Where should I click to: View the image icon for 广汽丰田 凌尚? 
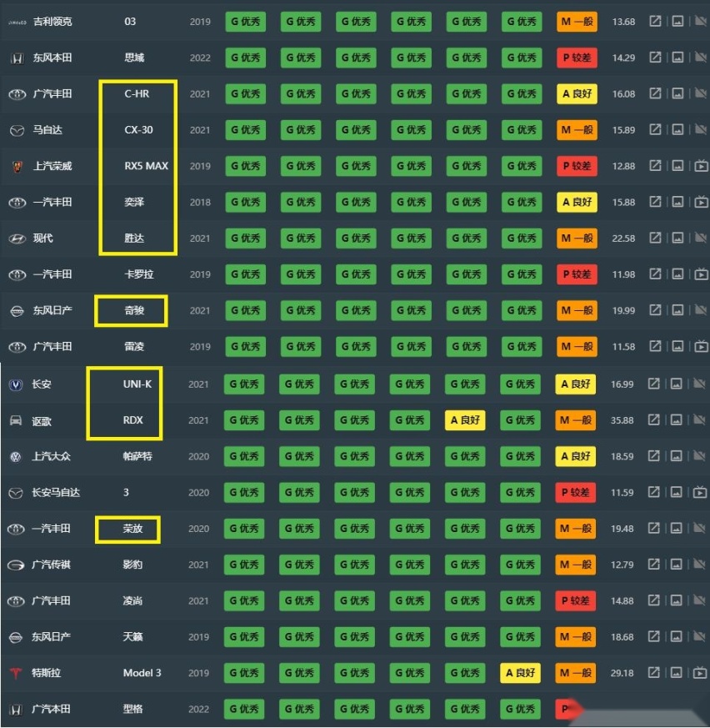click(676, 600)
